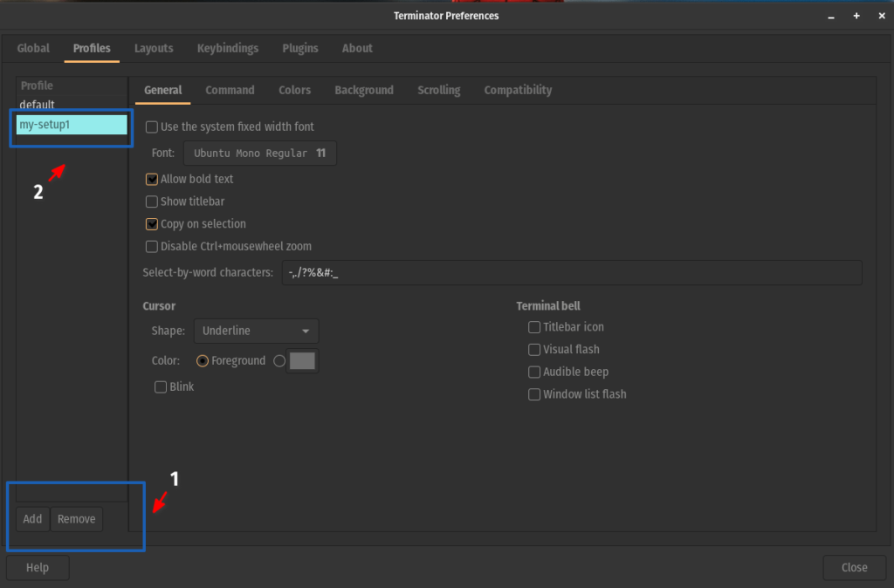894x588 pixels.
Task: Switch to the Colors profile tab
Action: coord(294,90)
